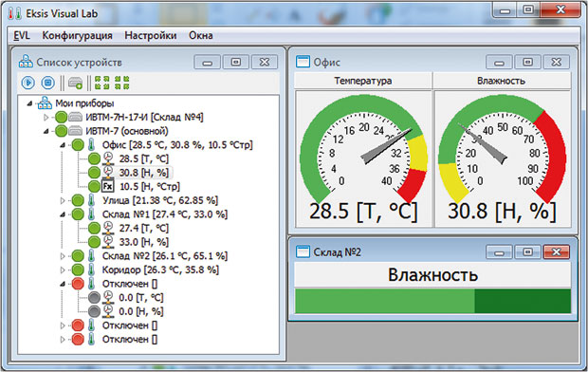This screenshot has height=372, width=588.
Task: Click green status circle of Склад №1
Action: (78, 214)
